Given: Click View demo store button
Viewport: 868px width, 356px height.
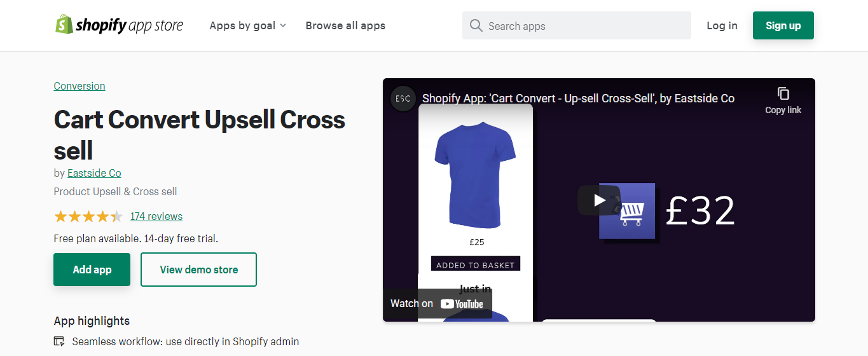Looking at the screenshot, I should 198,270.
